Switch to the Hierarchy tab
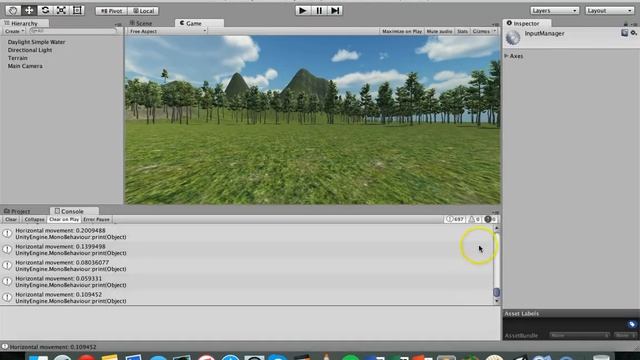Viewport: 640px width, 360px height. click(x=24, y=24)
